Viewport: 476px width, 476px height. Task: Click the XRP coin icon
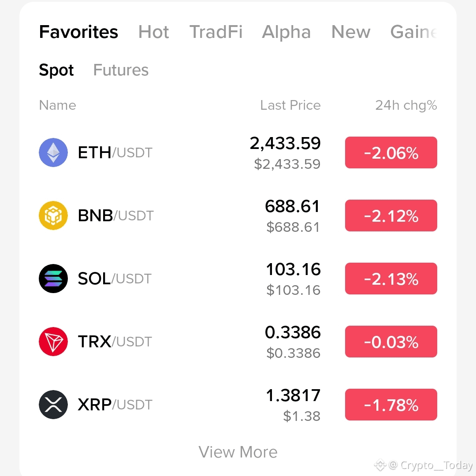(53, 405)
